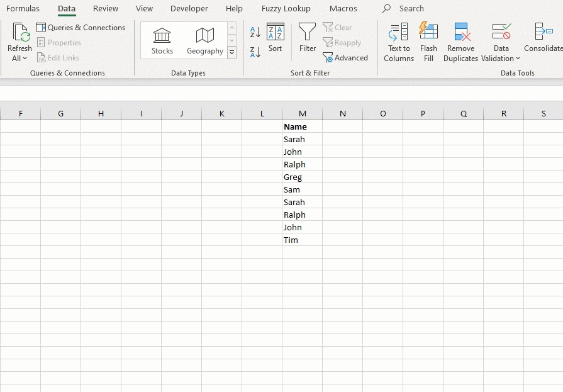563x392 pixels.
Task: Expand the Data Types gallery
Action: [232, 53]
